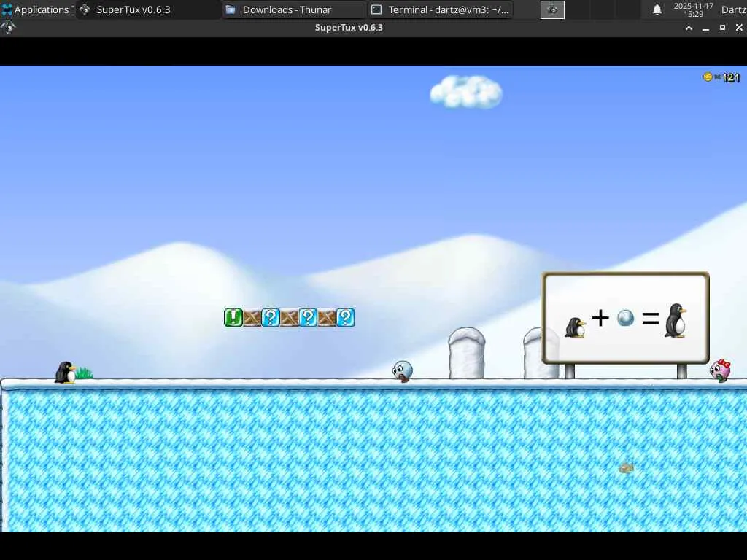This screenshot has width=747, height=560.
Task: Open the notification bell
Action: [657, 9]
